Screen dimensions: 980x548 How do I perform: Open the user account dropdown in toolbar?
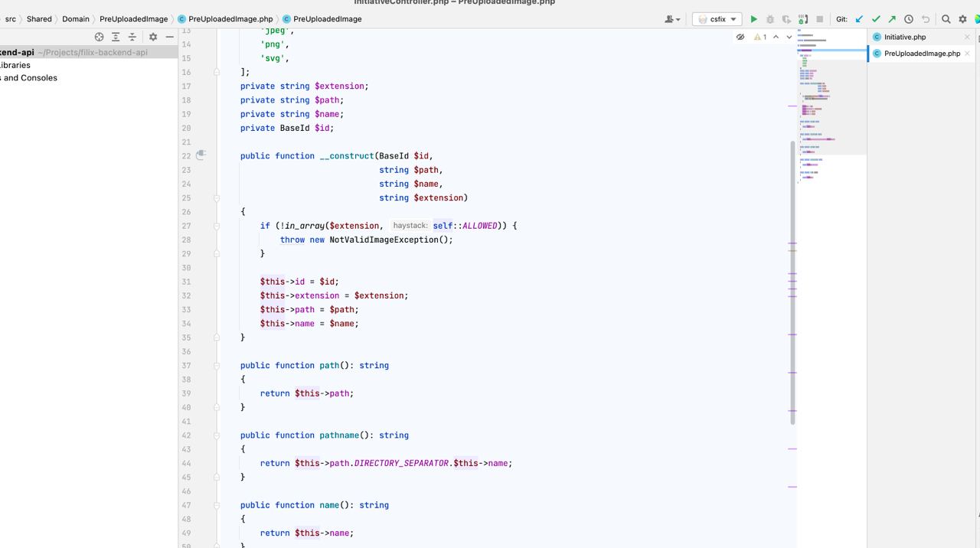pyautogui.click(x=673, y=19)
